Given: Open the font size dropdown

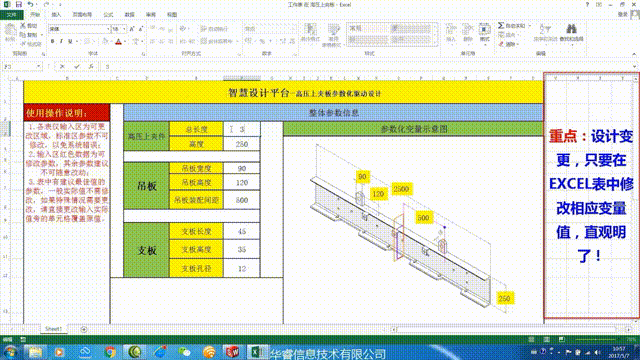Looking at the screenshot, I should click(124, 29).
